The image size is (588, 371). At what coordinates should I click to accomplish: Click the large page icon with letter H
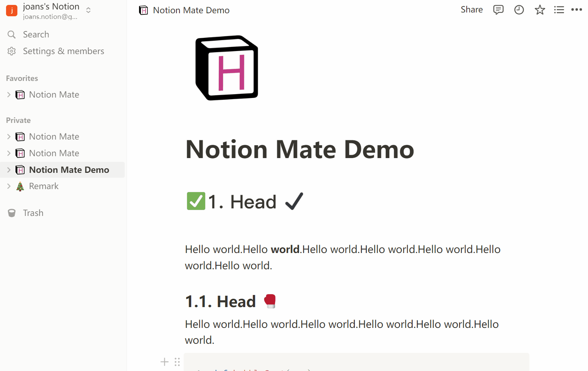227,68
